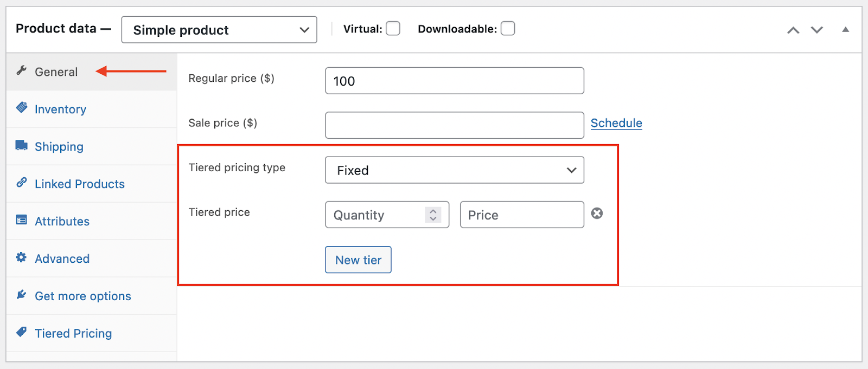Click the Linked Products chain icon

click(x=22, y=183)
